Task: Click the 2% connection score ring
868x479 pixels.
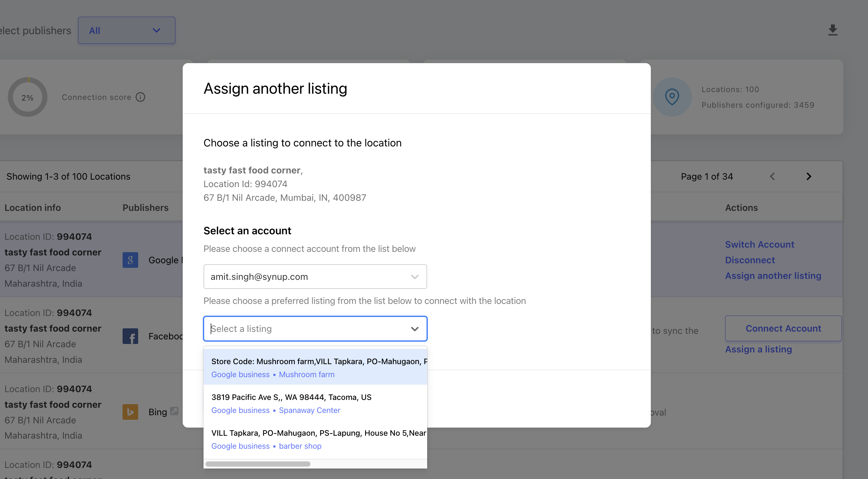Action: [x=28, y=97]
